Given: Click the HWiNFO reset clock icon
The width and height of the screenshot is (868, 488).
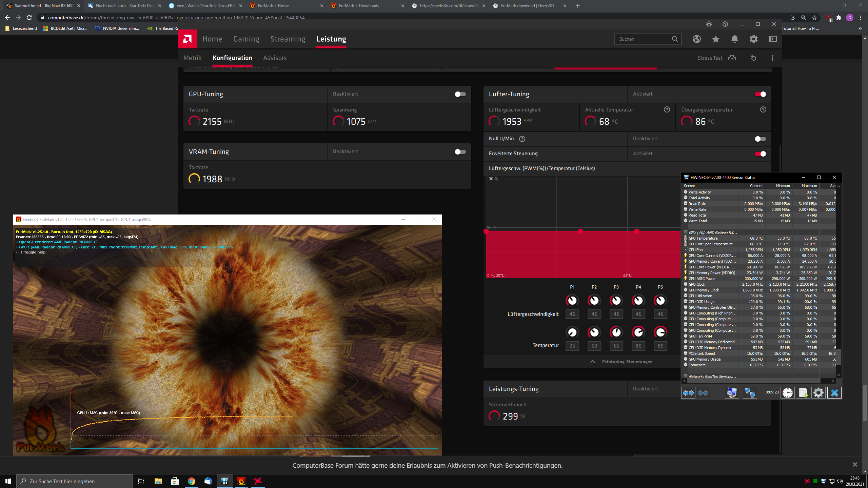Looking at the screenshot, I should point(787,393).
